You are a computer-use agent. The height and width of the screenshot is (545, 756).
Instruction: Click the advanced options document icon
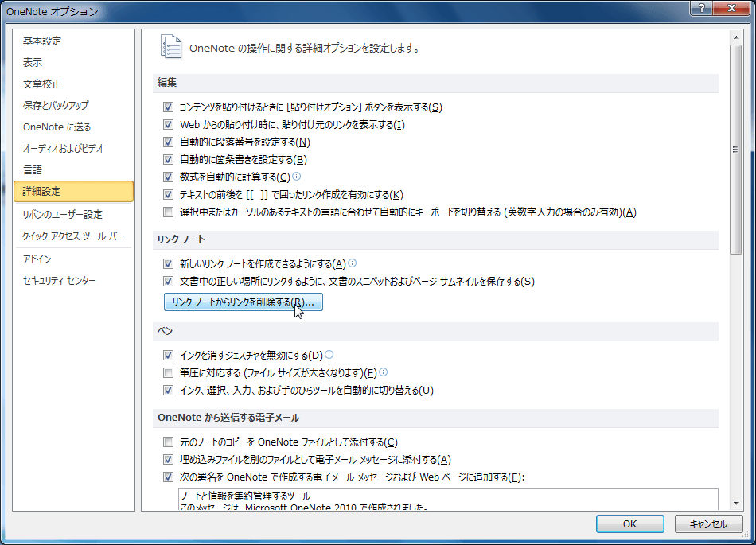pyautogui.click(x=171, y=47)
